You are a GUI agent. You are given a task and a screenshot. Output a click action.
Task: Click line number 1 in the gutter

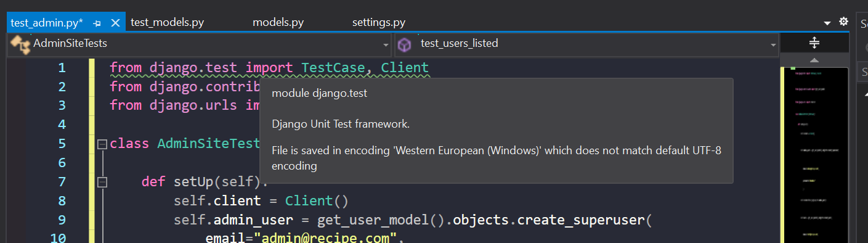coord(62,68)
